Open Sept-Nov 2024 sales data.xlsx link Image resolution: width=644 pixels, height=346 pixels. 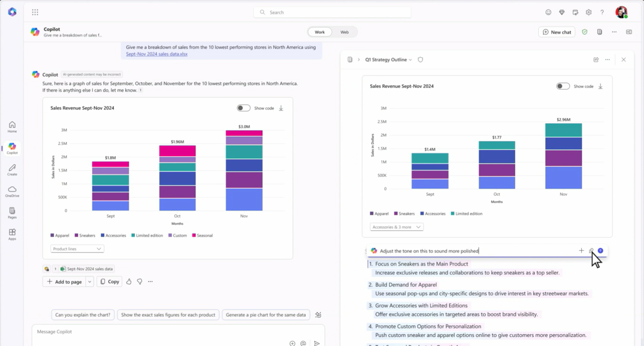click(157, 54)
